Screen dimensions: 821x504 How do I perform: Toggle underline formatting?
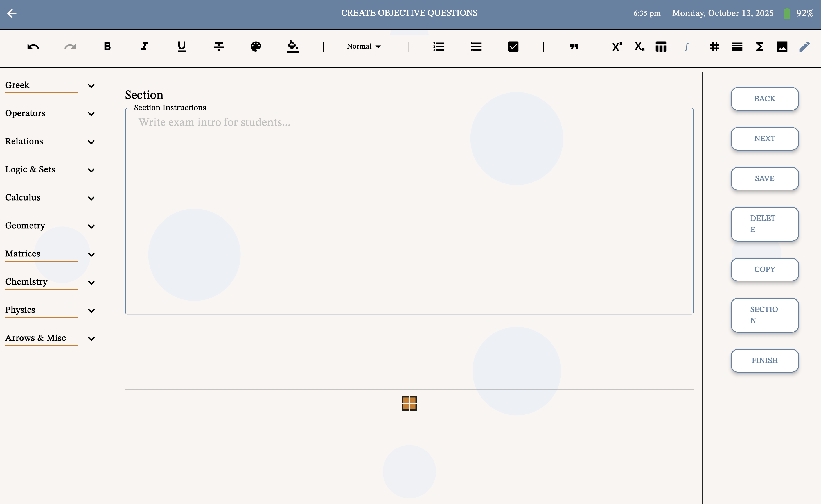coord(181,47)
